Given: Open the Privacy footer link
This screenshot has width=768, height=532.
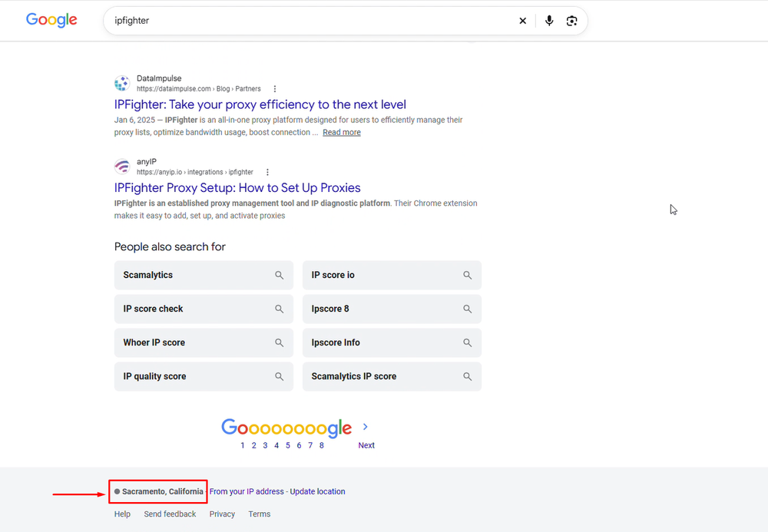Looking at the screenshot, I should pos(222,514).
